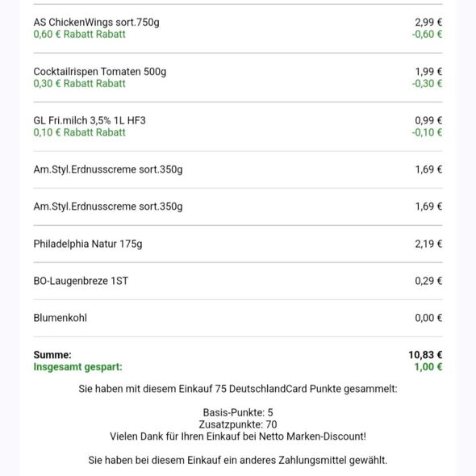Open the Cocktailrispen Tomaten 500g entry
Viewport: 476px width, 476px height.
[x=100, y=72]
